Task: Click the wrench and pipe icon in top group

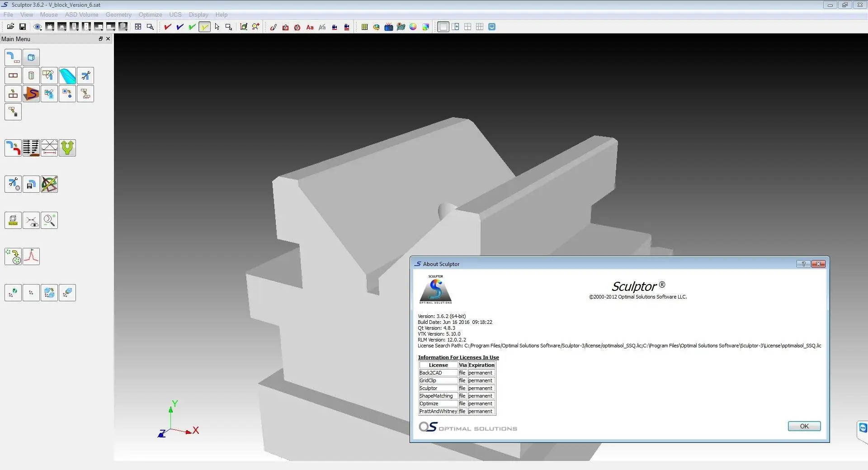Action: (x=85, y=76)
